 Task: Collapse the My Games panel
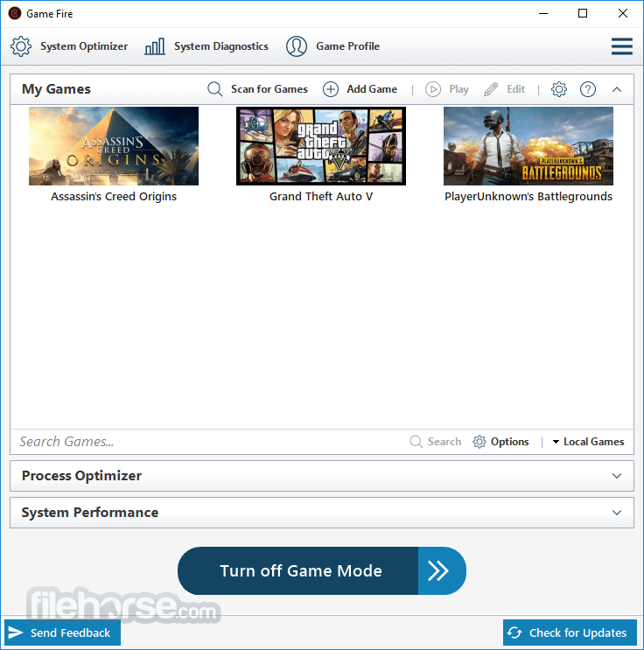point(617,89)
